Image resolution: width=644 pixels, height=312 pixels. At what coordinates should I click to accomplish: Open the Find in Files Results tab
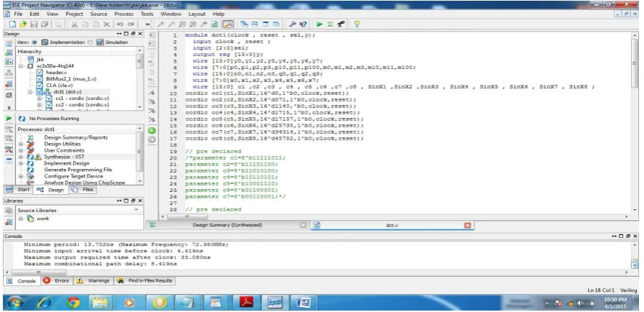tap(144, 281)
